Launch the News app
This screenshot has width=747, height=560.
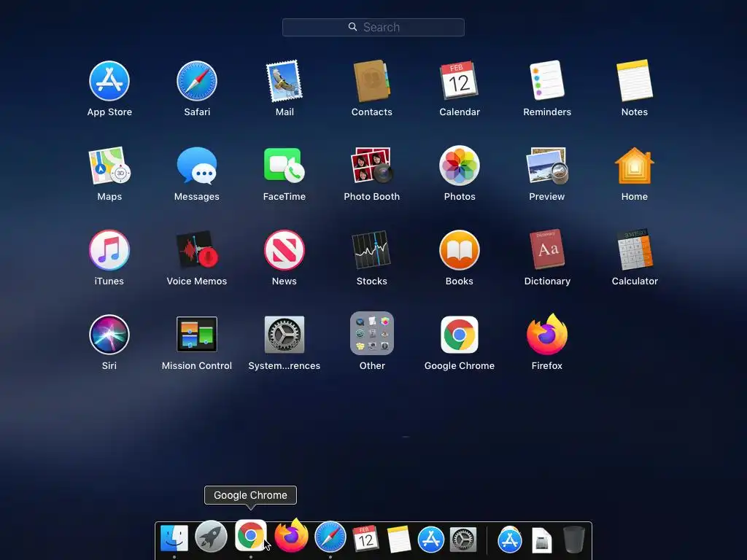click(x=285, y=250)
